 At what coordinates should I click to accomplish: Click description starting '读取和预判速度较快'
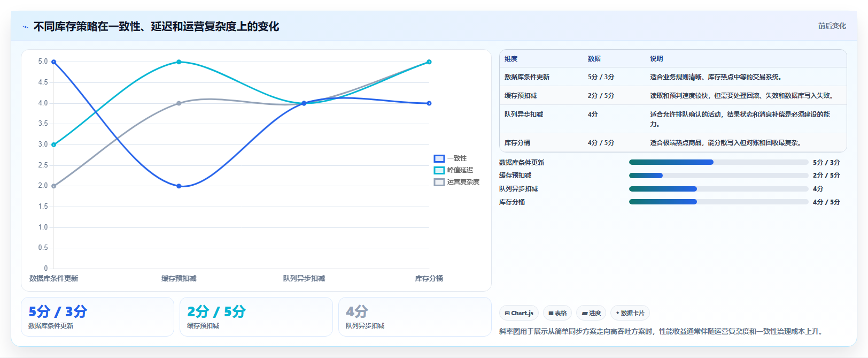(743, 96)
